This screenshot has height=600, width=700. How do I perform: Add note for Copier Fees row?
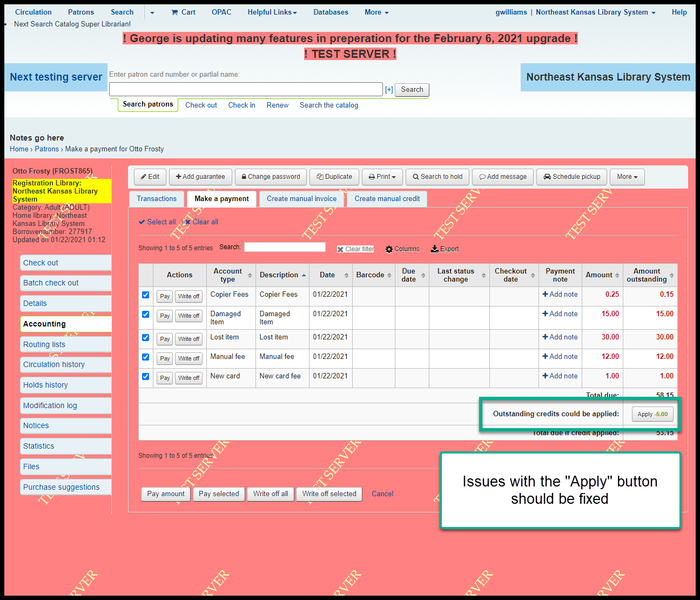pyautogui.click(x=560, y=294)
